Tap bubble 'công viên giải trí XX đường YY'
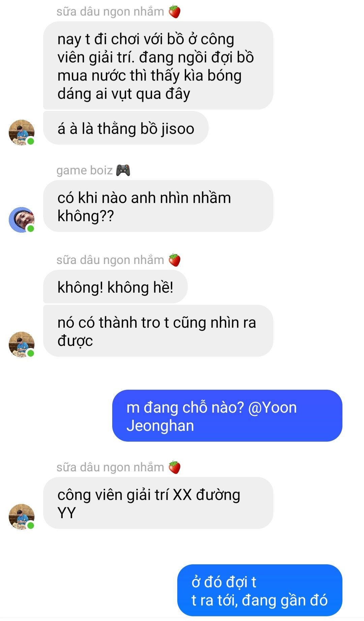The height and width of the screenshot is (621, 364). [158, 503]
